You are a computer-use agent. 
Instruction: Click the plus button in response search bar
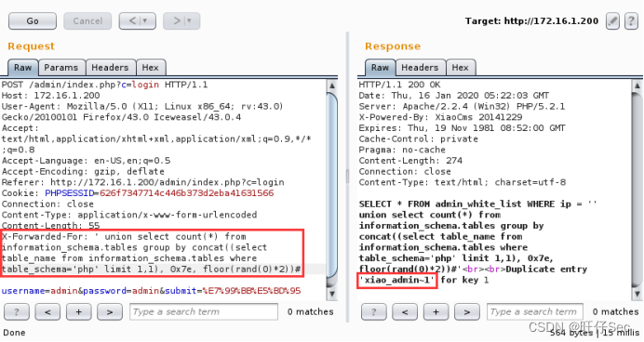click(436, 312)
